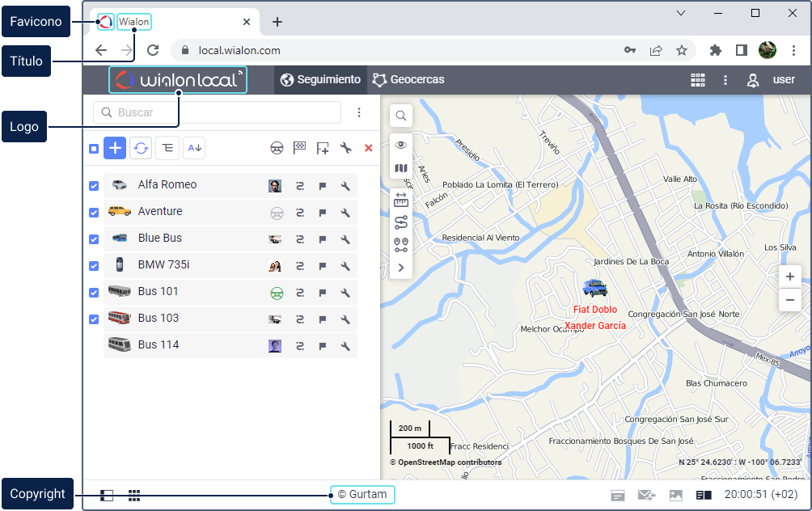Switch to the Seguimiento tab
Viewport: 812px width, 511px height.
(x=320, y=80)
